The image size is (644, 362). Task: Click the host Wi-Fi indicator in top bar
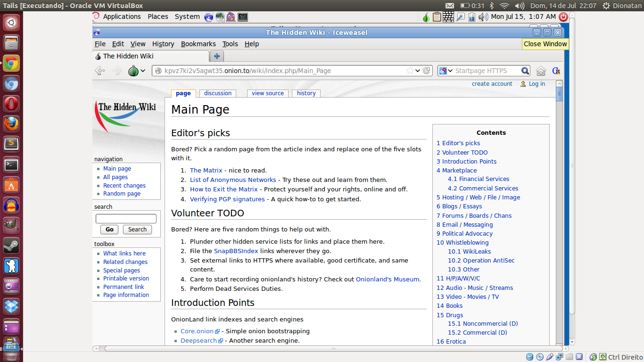pyautogui.click(x=504, y=6)
